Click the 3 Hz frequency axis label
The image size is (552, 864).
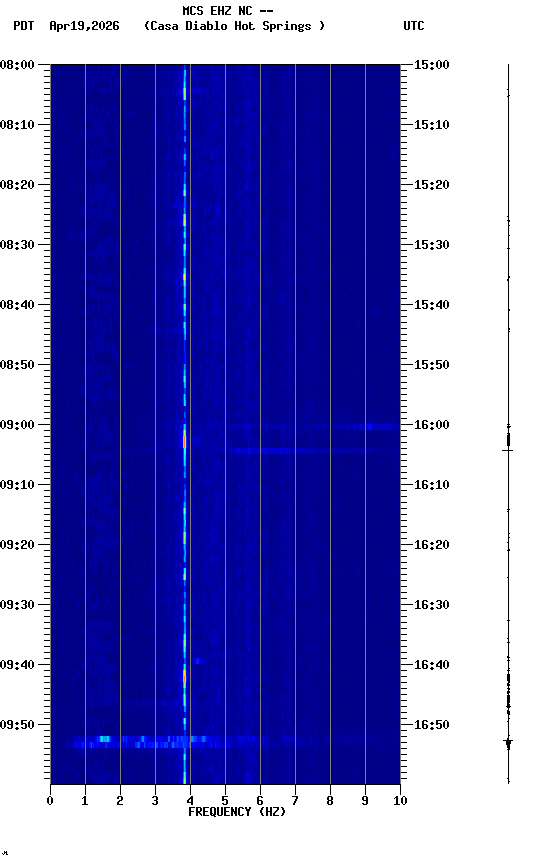[155, 801]
